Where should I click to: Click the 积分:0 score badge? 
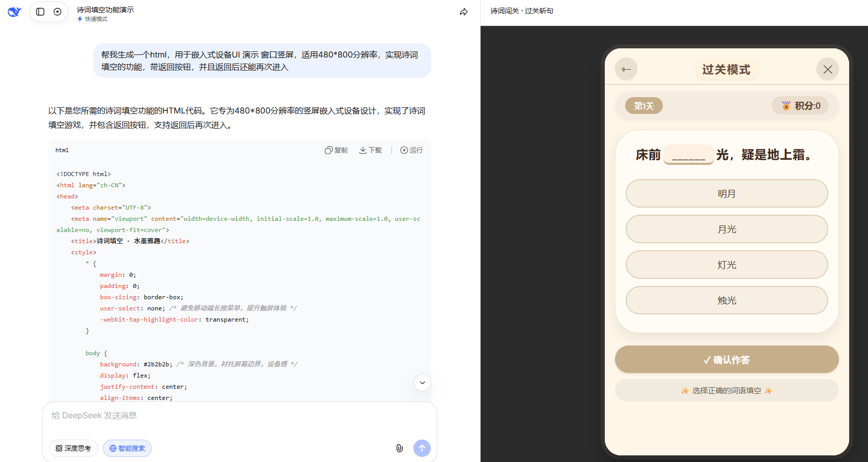[800, 106]
